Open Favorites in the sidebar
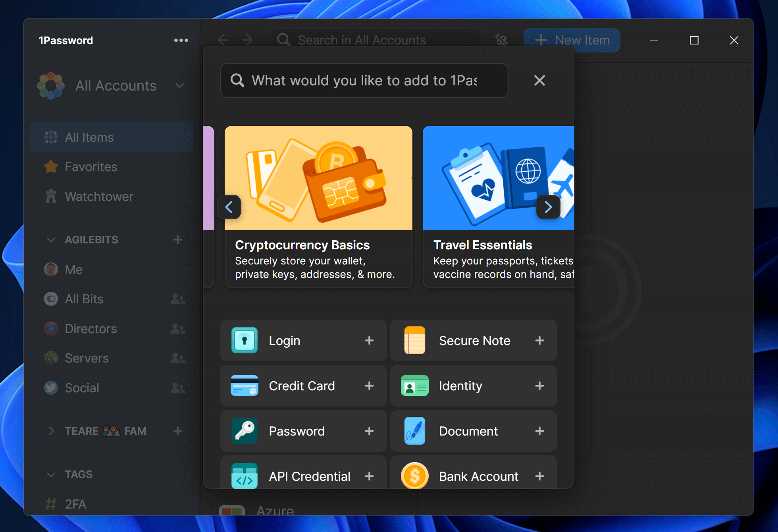The image size is (778, 532). click(x=112, y=167)
